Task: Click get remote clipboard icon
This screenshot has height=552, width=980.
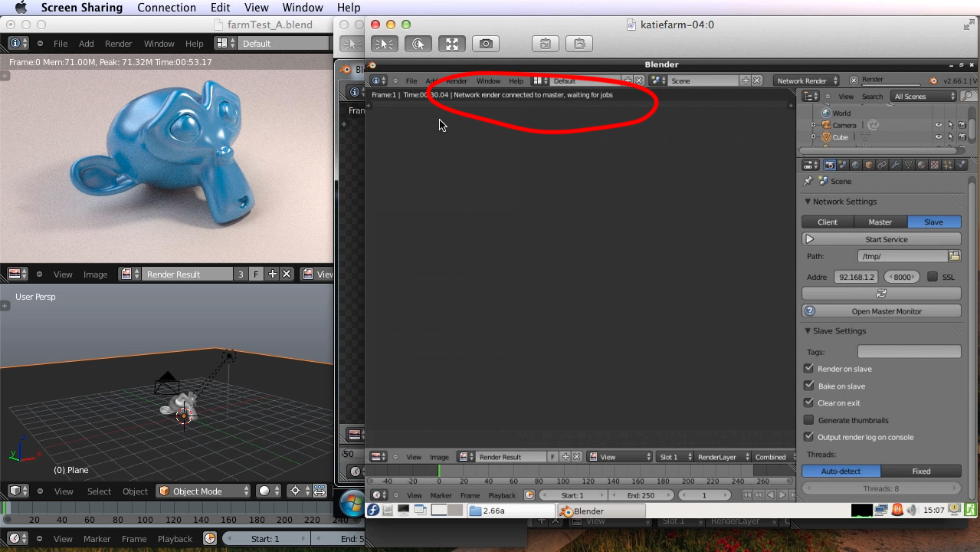Action: [x=545, y=44]
